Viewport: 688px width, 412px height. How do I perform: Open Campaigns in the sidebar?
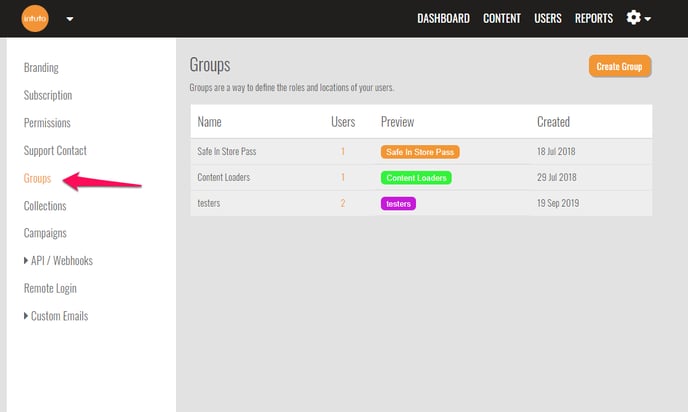click(45, 233)
